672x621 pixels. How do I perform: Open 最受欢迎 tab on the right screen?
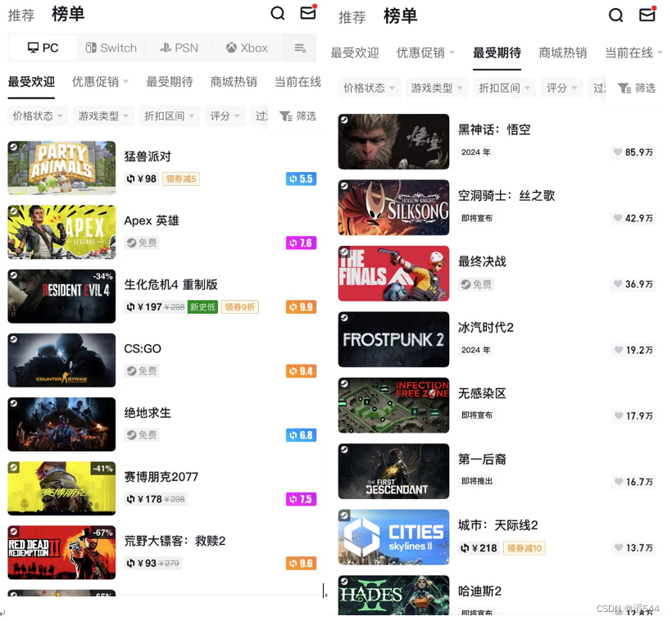click(355, 53)
